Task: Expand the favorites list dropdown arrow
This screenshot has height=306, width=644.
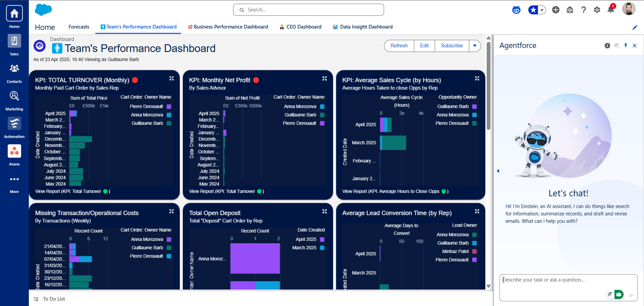Action: [542, 10]
